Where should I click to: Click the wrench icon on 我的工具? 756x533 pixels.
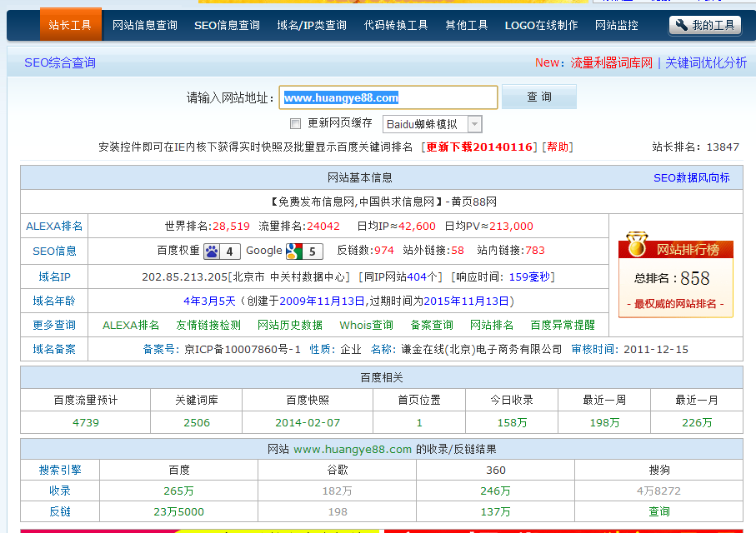click(x=680, y=25)
